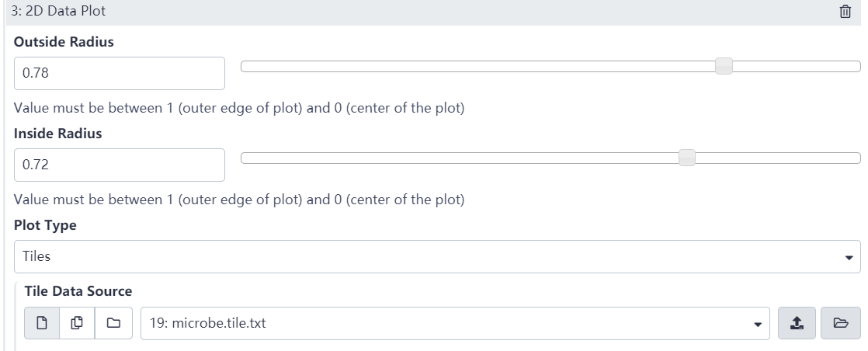Focus the Inside Radius value field
The height and width of the screenshot is (351, 868).
pyautogui.click(x=120, y=165)
